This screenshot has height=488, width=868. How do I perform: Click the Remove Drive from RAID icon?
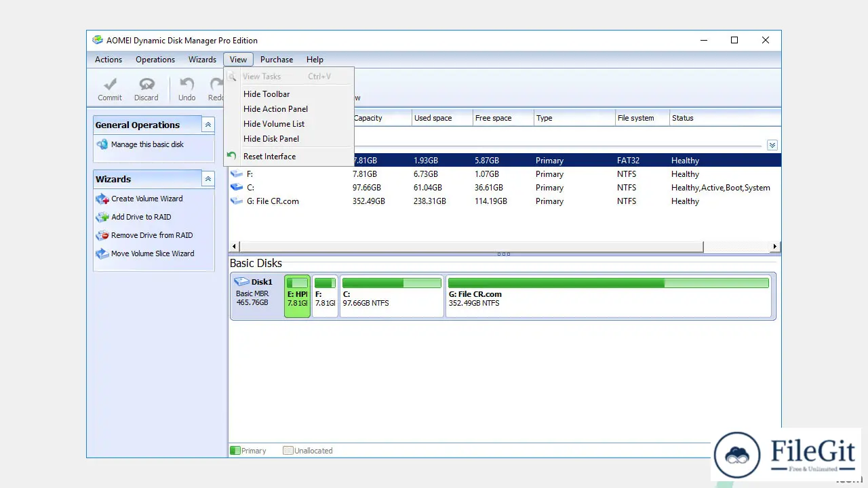click(102, 235)
